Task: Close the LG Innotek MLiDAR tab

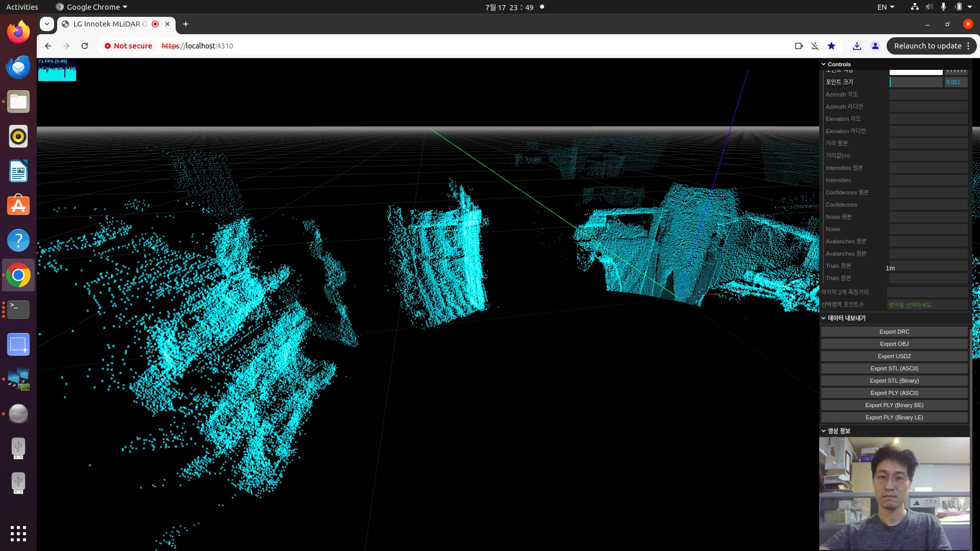Action: point(167,24)
